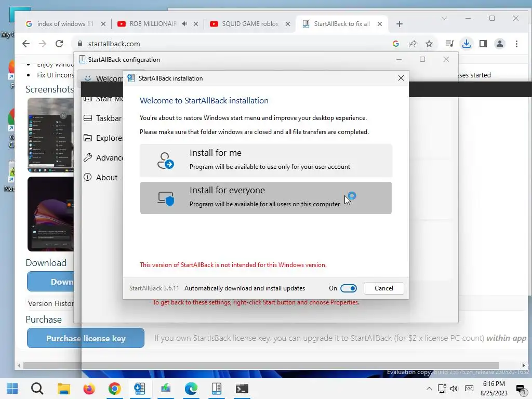
Task: Choose Install for everyone option
Action: [265, 198]
